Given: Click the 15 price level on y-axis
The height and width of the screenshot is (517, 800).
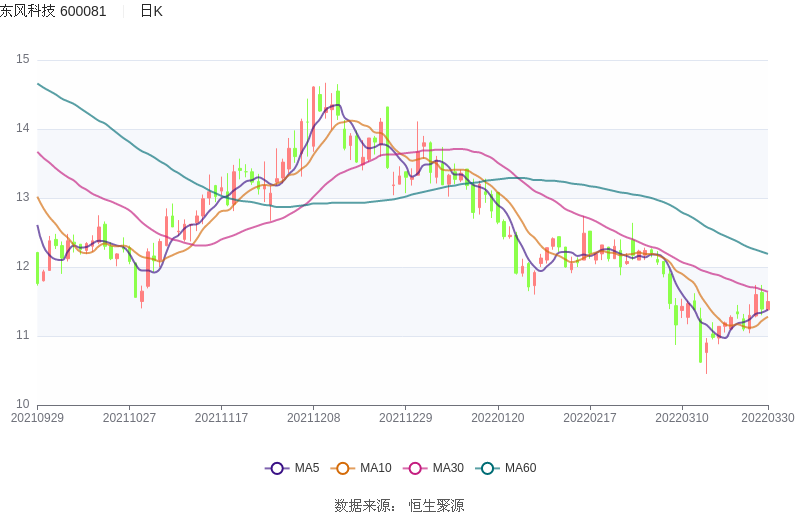Looking at the screenshot, I should click(x=23, y=60).
